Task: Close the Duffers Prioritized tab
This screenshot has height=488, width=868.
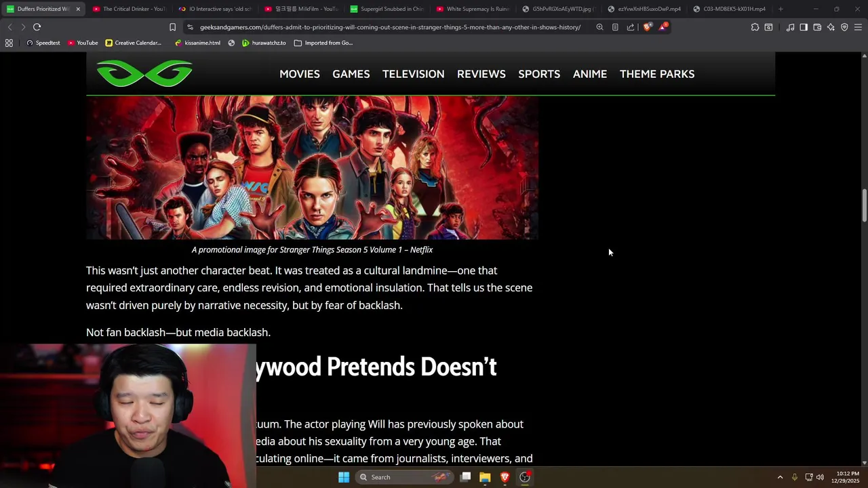Action: pyautogui.click(x=78, y=9)
